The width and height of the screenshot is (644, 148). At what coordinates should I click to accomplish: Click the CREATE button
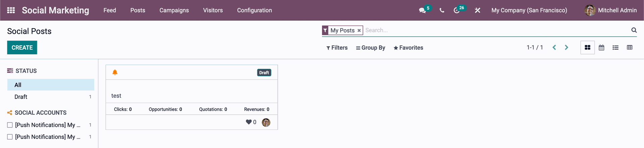click(x=22, y=48)
